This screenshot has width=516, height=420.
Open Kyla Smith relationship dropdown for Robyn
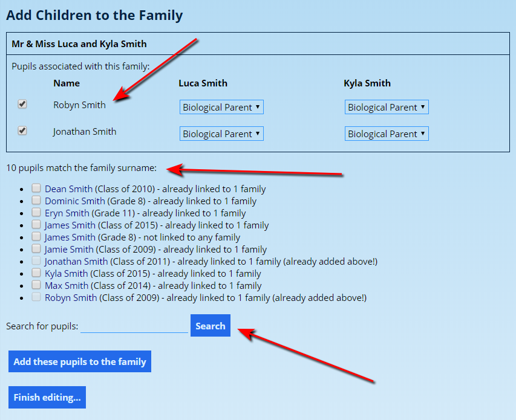click(x=387, y=107)
